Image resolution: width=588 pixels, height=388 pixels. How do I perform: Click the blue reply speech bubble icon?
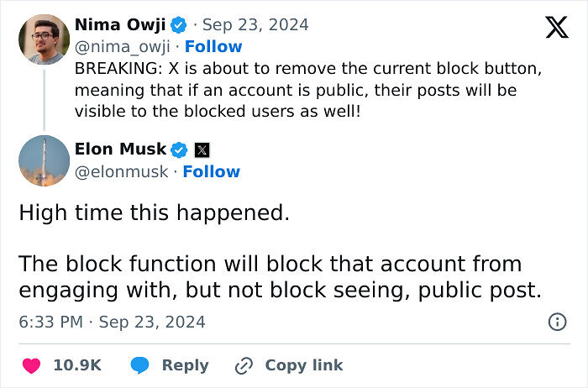coord(140,365)
